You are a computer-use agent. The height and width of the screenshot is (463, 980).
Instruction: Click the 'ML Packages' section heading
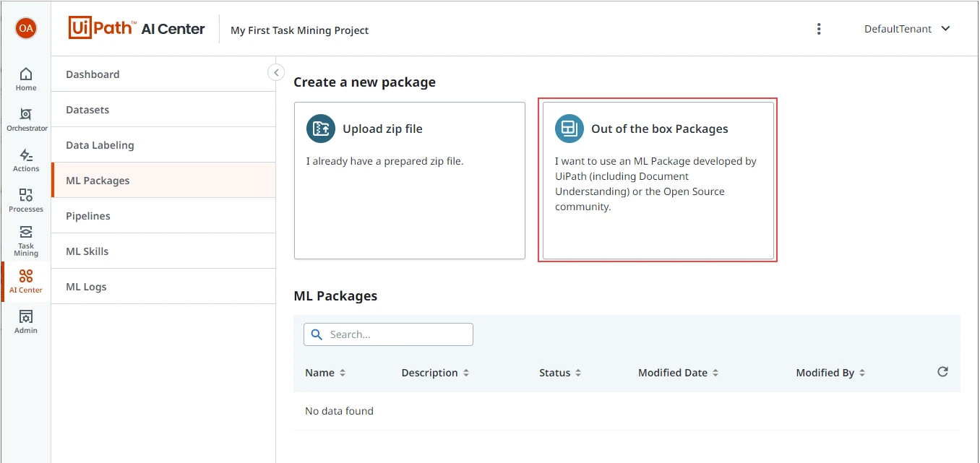click(x=335, y=296)
